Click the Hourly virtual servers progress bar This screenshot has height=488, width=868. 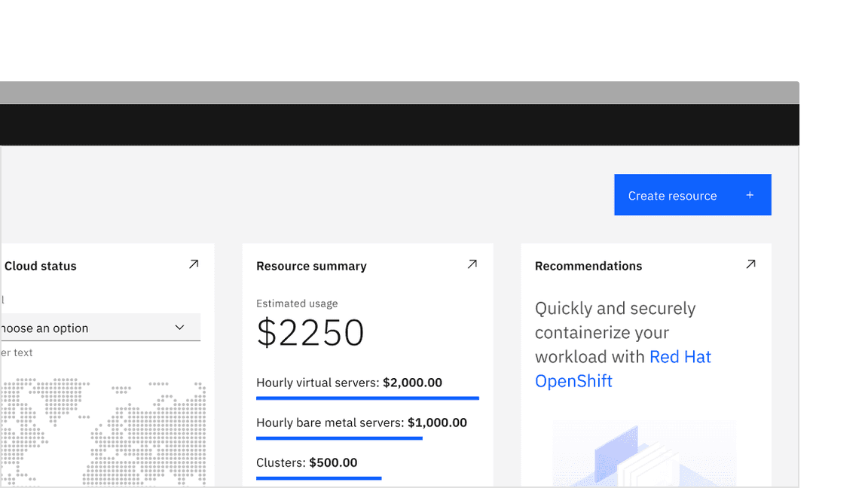[x=367, y=398]
